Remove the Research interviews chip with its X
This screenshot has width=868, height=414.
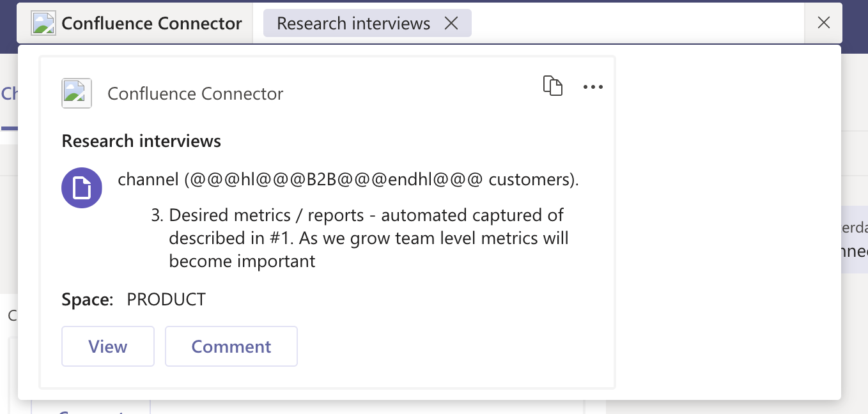[451, 24]
